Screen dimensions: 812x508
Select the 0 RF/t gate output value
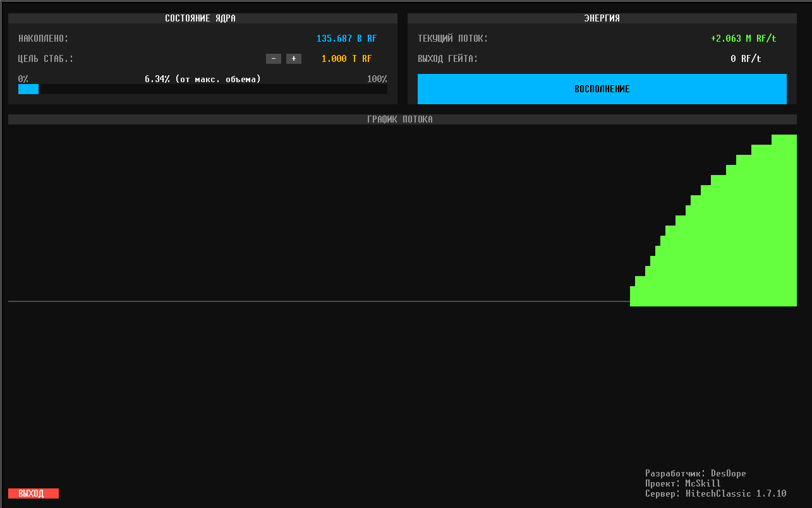click(746, 59)
